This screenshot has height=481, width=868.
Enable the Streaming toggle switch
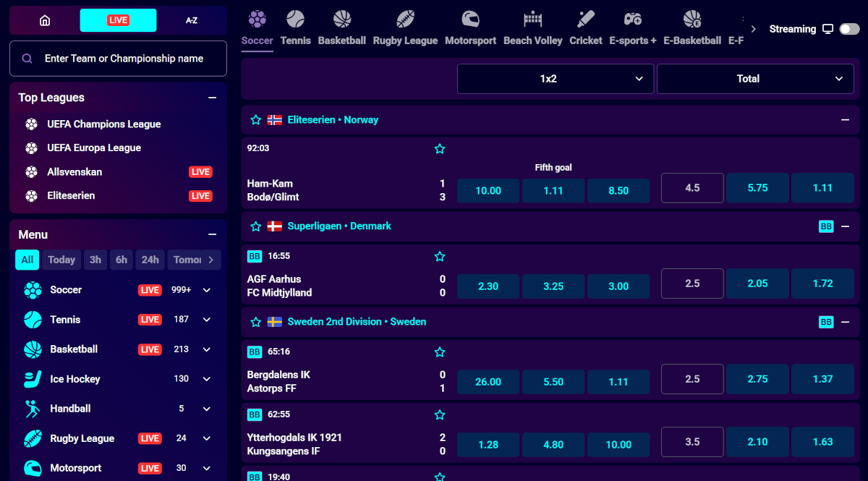(848, 29)
